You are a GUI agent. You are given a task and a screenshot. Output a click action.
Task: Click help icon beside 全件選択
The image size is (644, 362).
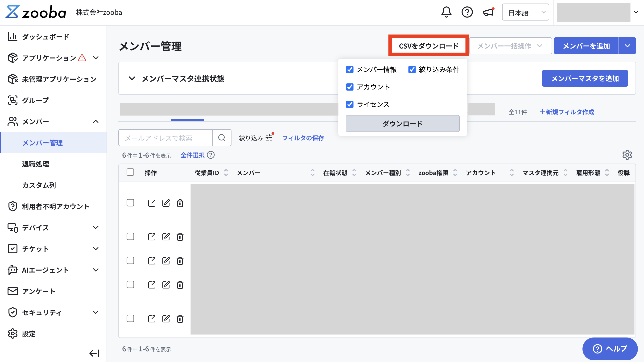(x=211, y=155)
